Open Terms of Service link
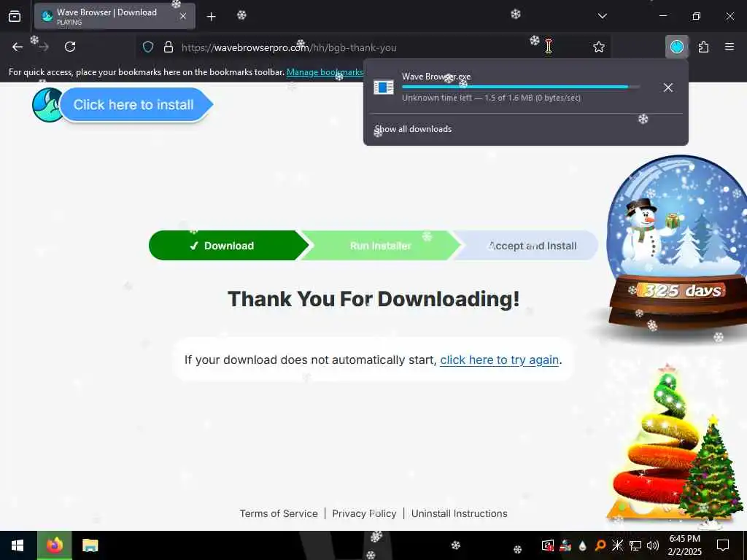The height and width of the screenshot is (560, 747). [x=279, y=514]
